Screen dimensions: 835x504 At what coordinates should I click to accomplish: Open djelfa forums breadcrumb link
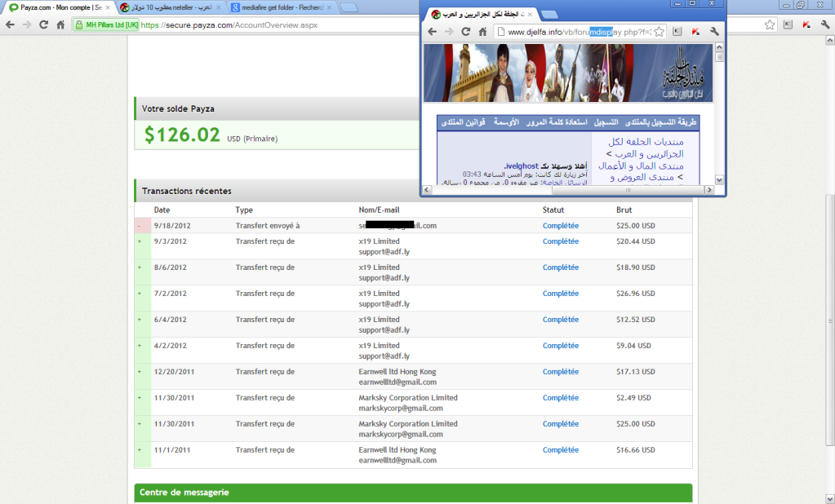coord(646,148)
